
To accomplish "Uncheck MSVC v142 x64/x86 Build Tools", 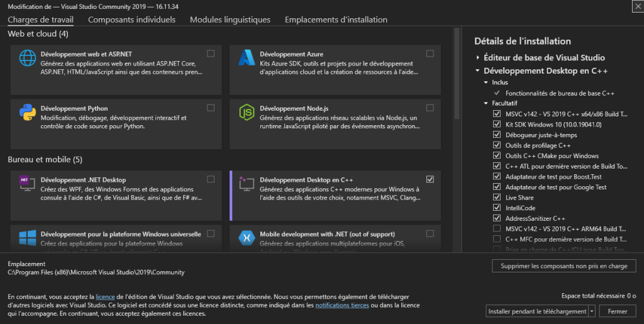I will (497, 113).
